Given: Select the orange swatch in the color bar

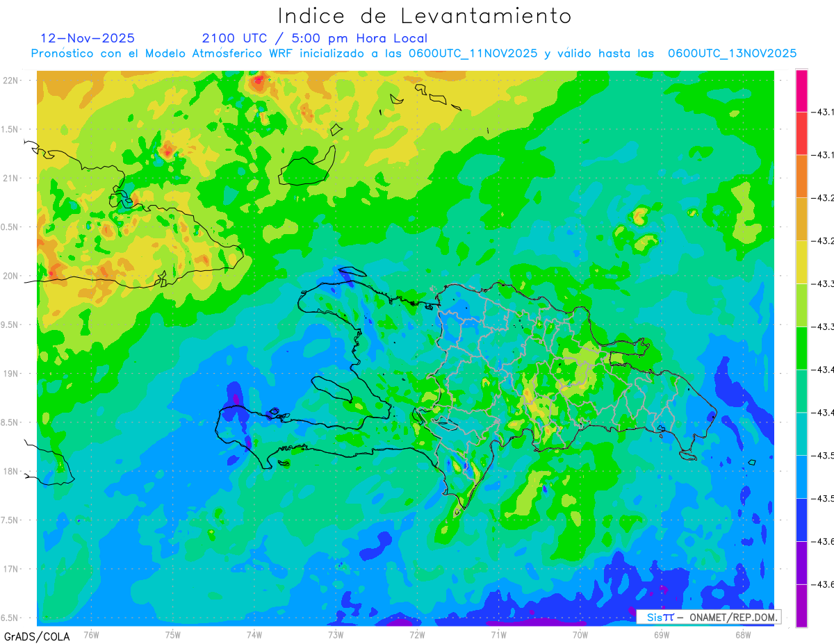Looking at the screenshot, I should 801,176.
